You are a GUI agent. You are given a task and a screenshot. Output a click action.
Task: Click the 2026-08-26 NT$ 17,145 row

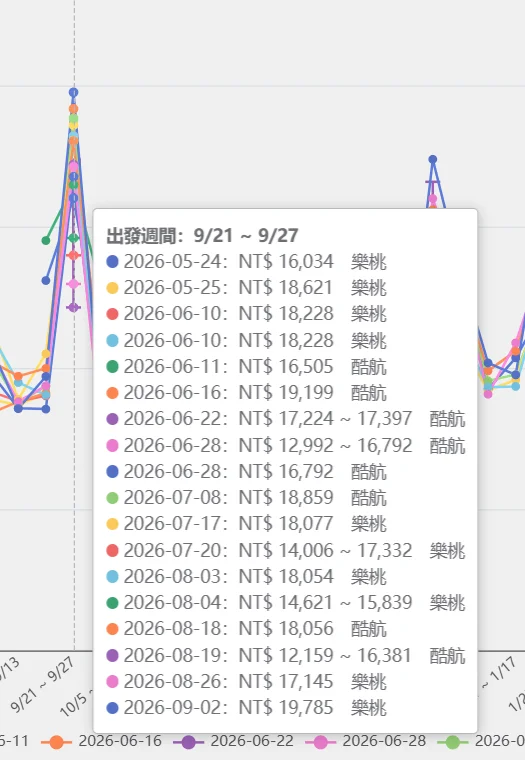pyautogui.click(x=246, y=681)
